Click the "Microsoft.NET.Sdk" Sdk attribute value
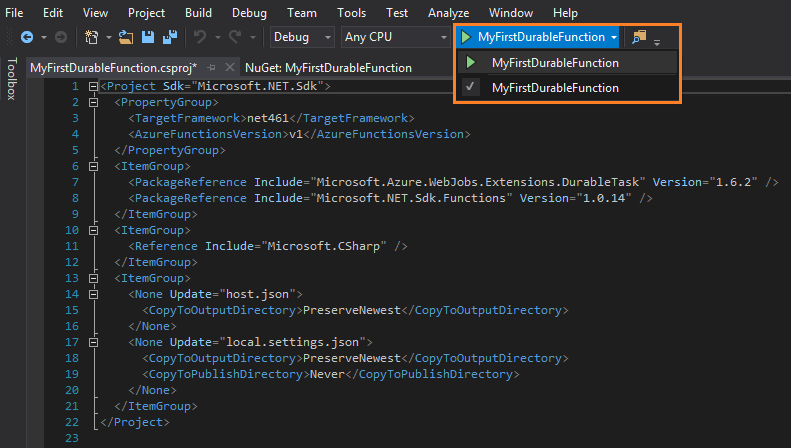791x448 pixels. (x=257, y=86)
